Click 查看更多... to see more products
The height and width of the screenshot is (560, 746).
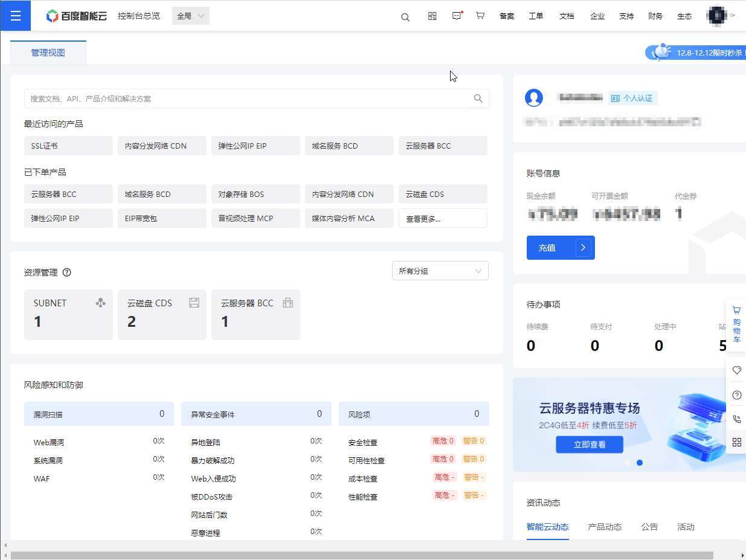pos(443,218)
